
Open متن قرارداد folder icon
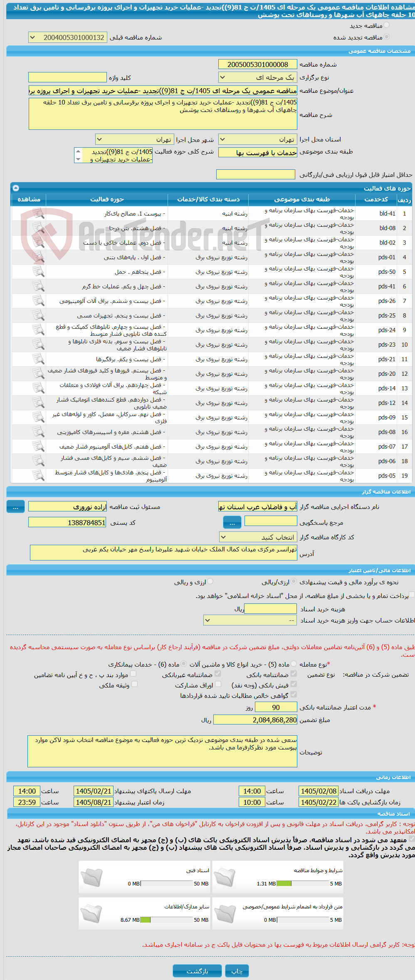[x=225, y=913]
